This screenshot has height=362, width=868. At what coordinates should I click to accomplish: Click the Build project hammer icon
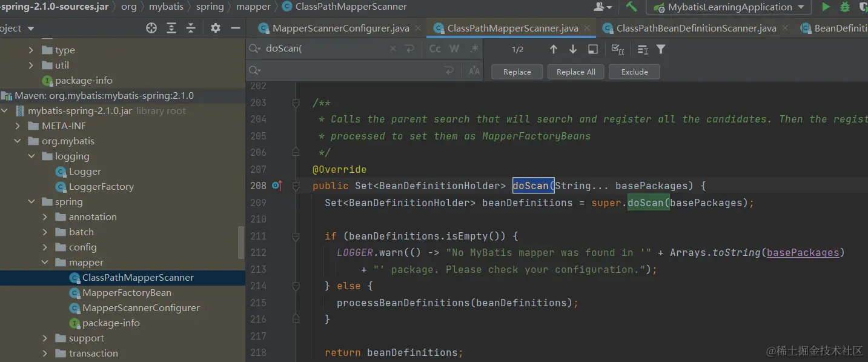(631, 7)
